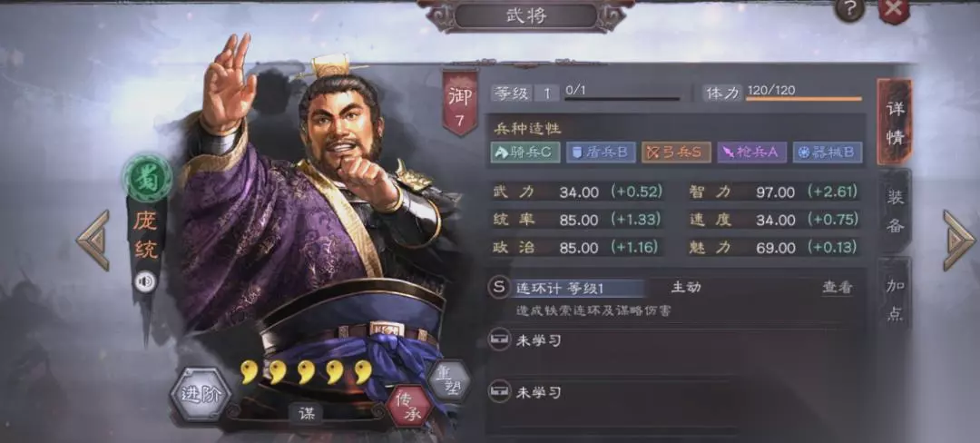Click the 谋 type label under the stars
Screen dimensions: 980x443
pos(306,412)
